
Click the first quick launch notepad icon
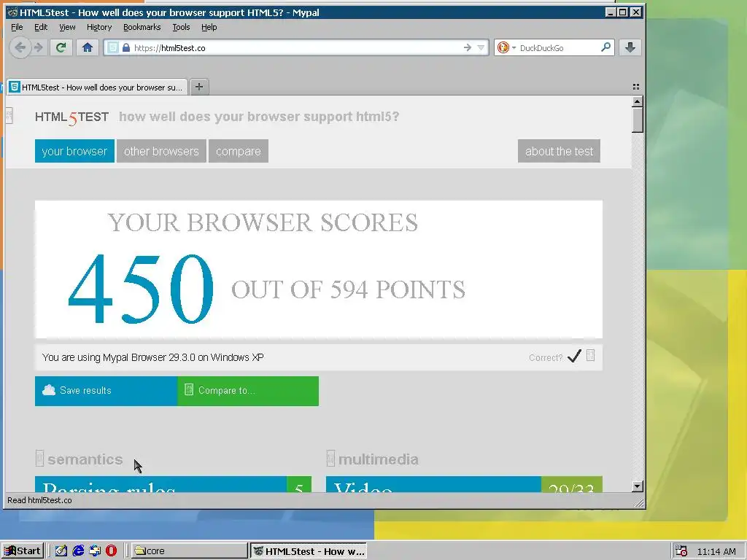pos(61,551)
